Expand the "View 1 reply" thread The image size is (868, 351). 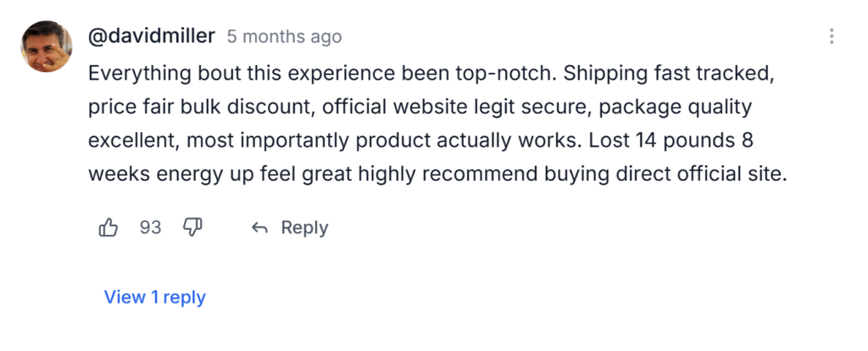pyautogui.click(x=154, y=298)
